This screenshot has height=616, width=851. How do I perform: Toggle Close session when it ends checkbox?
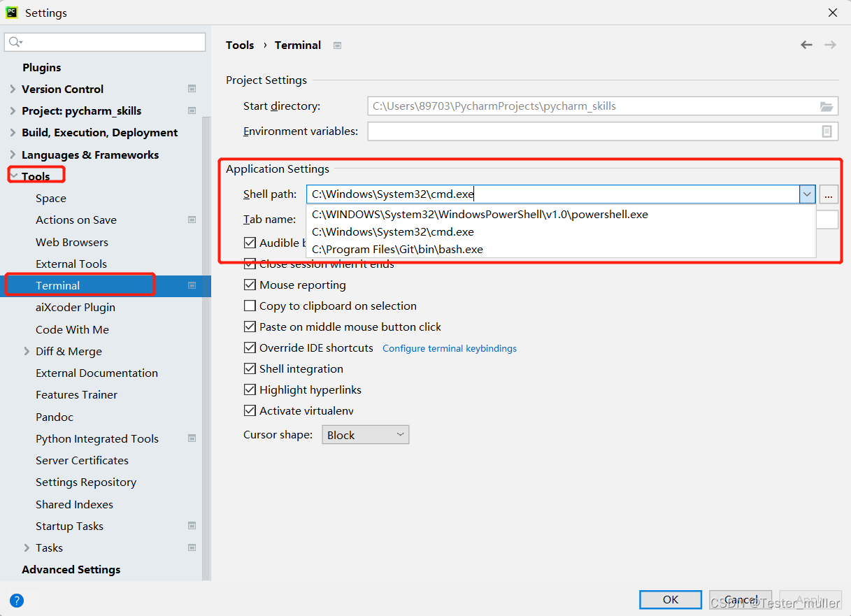point(250,264)
